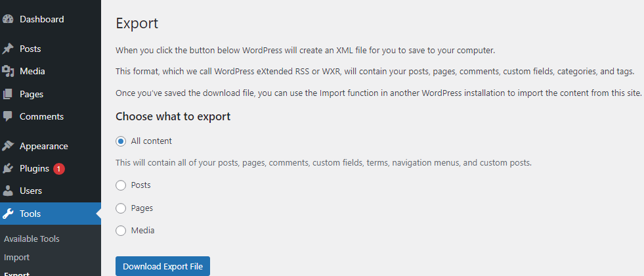
Task: Select the Pages export radio button
Action: click(121, 208)
